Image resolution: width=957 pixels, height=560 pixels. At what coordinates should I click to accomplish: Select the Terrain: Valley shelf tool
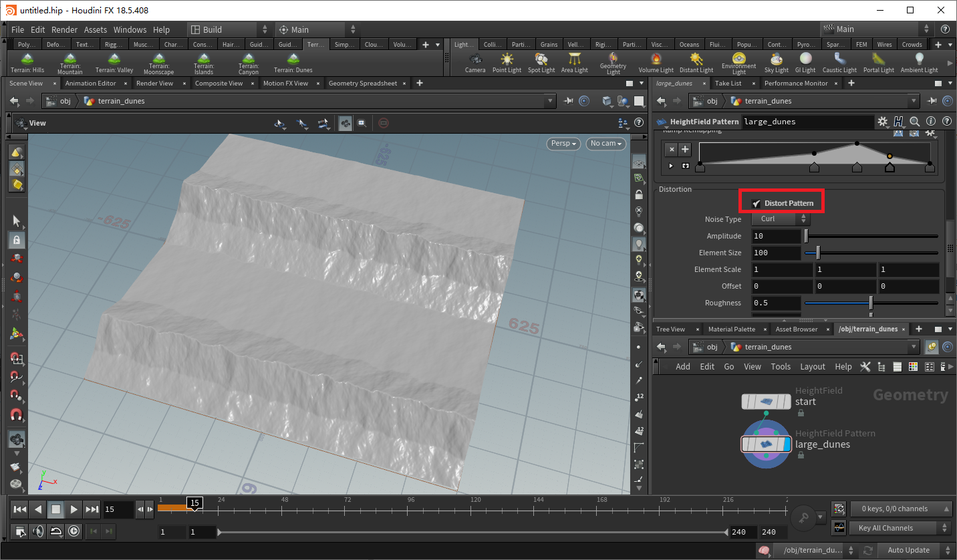[114, 63]
